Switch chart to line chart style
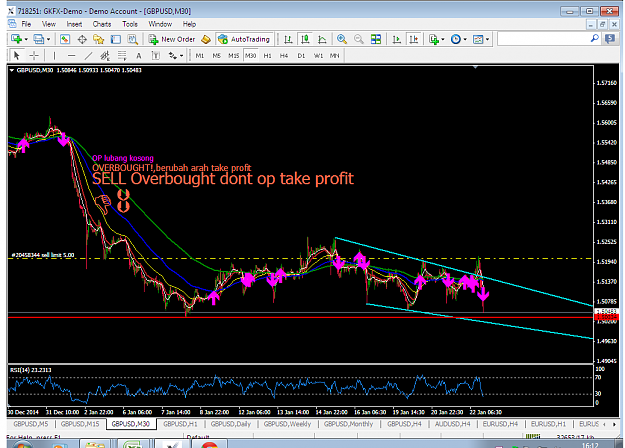 (322, 39)
